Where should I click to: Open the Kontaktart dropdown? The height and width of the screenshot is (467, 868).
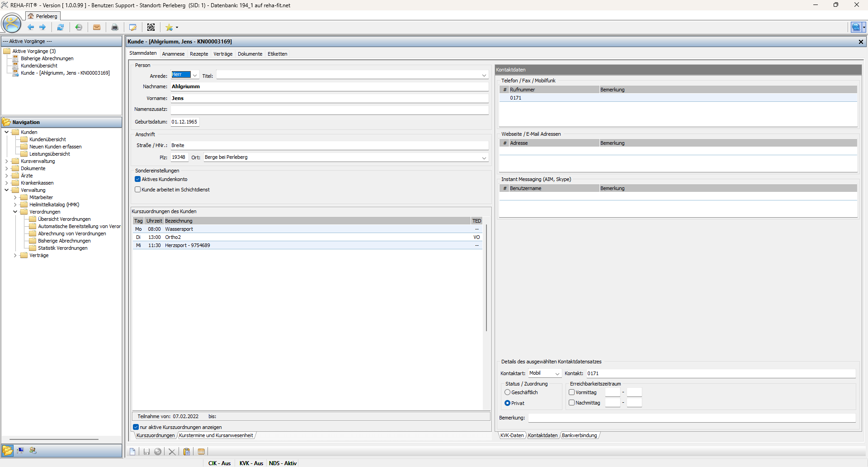557,374
